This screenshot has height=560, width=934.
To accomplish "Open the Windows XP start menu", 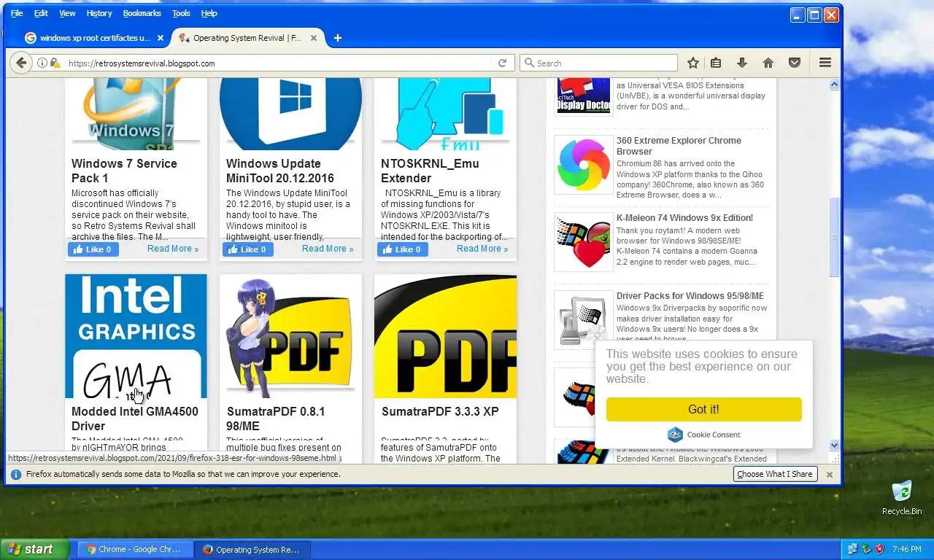I will [34, 549].
